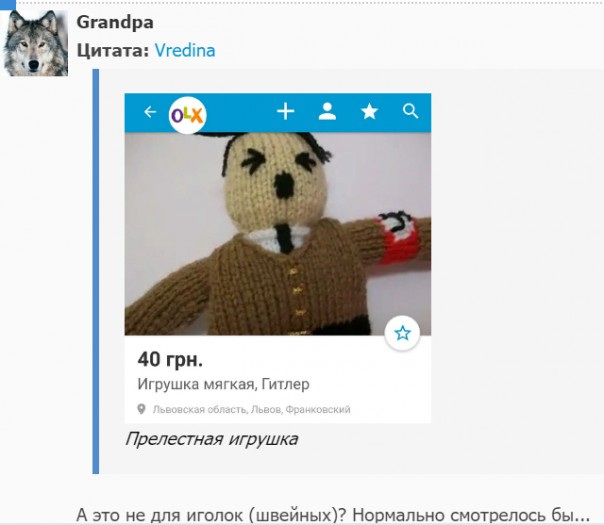Image resolution: width=604 pixels, height=525 pixels.
Task: Click the back arrow in OLX header
Action: (x=150, y=112)
